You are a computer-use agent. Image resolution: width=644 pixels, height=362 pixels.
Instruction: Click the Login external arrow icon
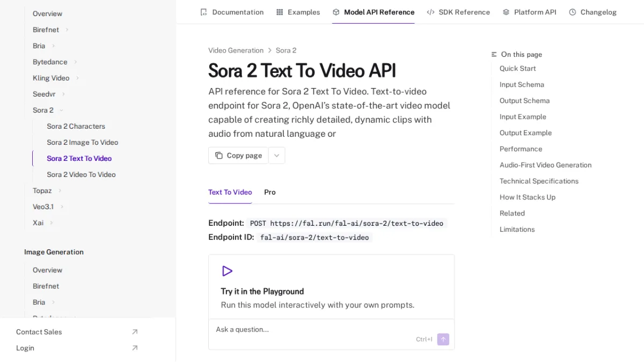click(x=135, y=348)
